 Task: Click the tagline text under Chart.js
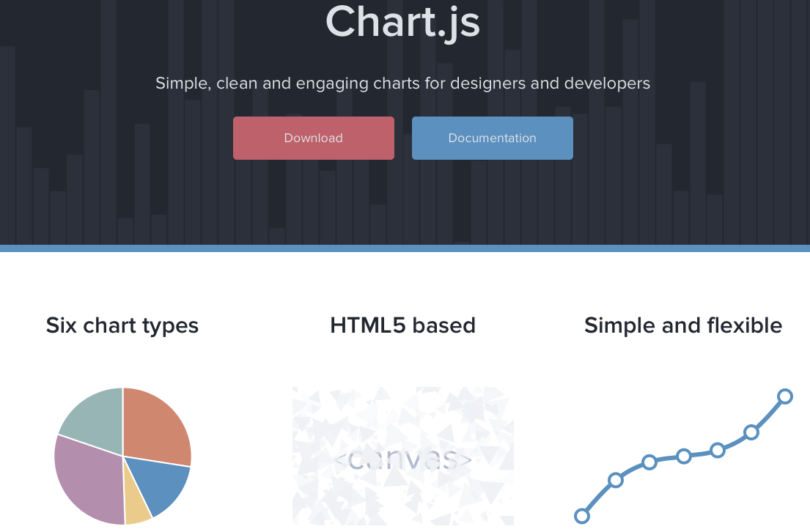402,83
